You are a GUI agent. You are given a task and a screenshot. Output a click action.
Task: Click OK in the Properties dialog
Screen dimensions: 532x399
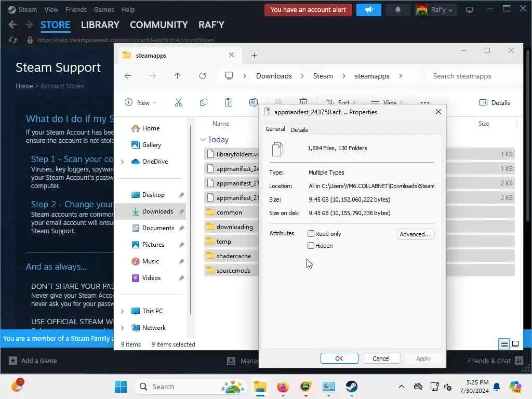click(x=339, y=358)
